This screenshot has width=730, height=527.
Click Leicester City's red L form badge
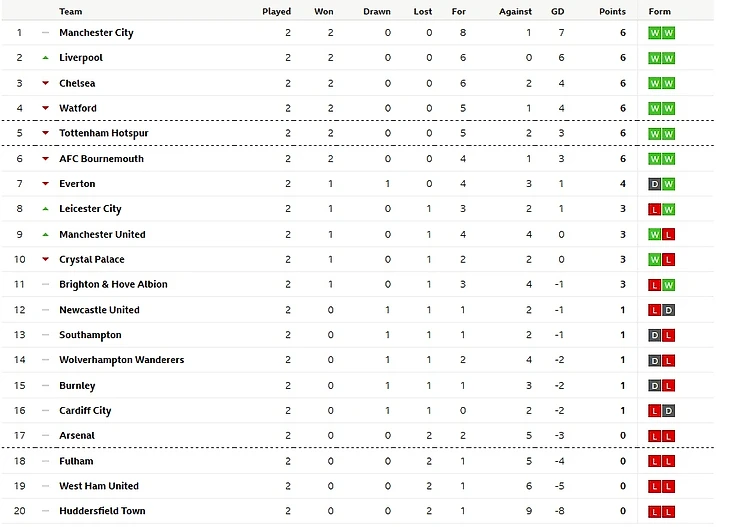[655, 209]
